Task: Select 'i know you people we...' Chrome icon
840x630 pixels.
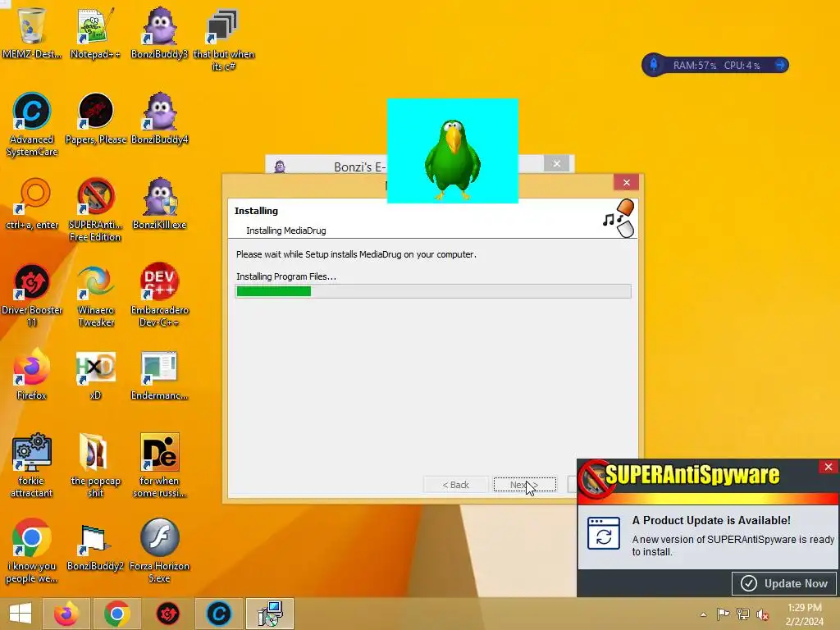Action: pos(32,550)
